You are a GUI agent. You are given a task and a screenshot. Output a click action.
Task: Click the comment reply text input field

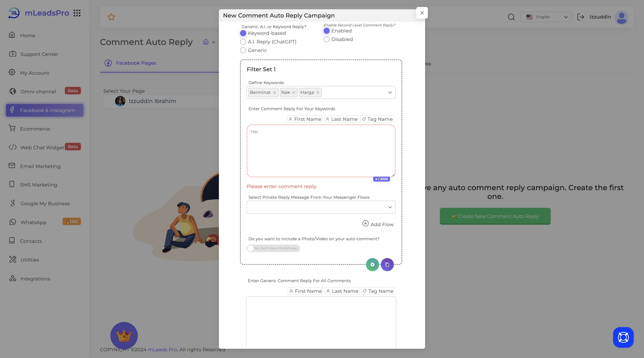tap(321, 151)
